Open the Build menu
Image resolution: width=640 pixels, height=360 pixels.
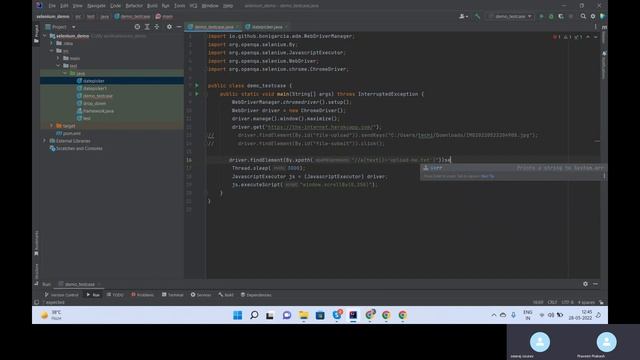[152, 6]
